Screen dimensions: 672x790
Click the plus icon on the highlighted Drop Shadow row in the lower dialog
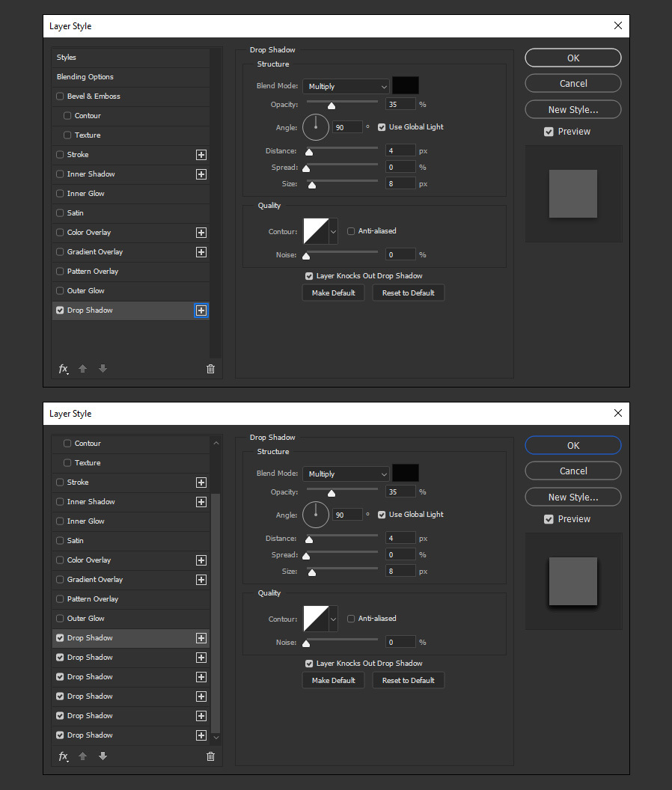pos(201,638)
